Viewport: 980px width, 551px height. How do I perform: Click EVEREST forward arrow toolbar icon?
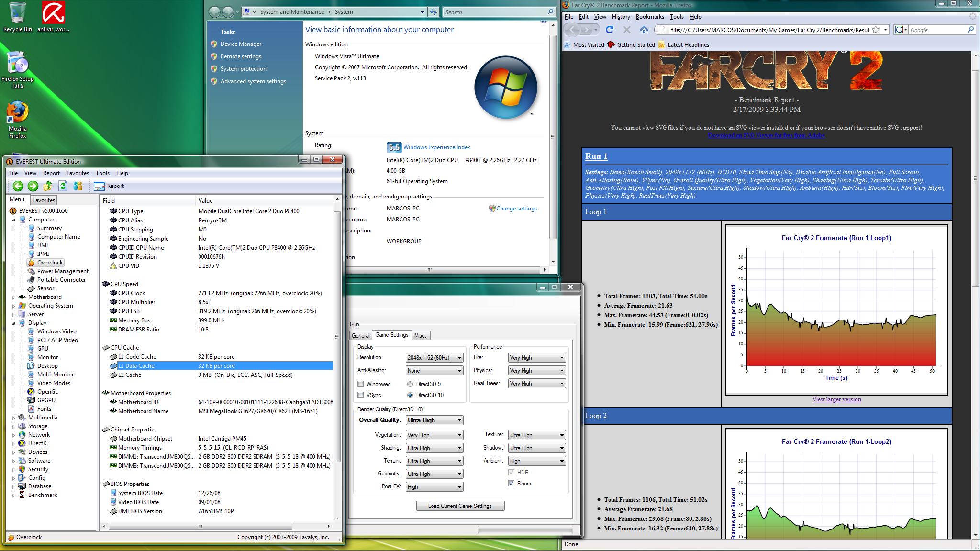(33, 186)
